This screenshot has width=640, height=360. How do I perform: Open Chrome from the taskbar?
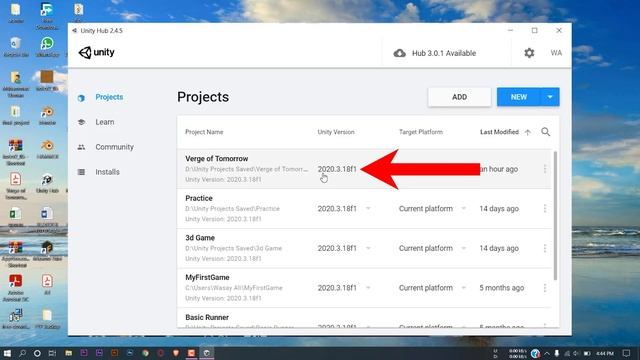click(145, 353)
